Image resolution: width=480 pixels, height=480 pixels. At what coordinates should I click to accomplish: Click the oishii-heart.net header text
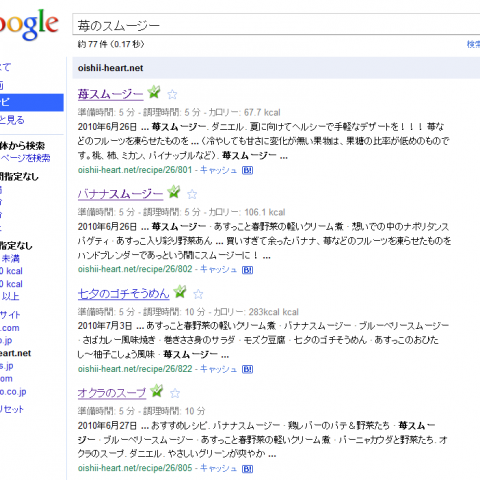(x=110, y=68)
